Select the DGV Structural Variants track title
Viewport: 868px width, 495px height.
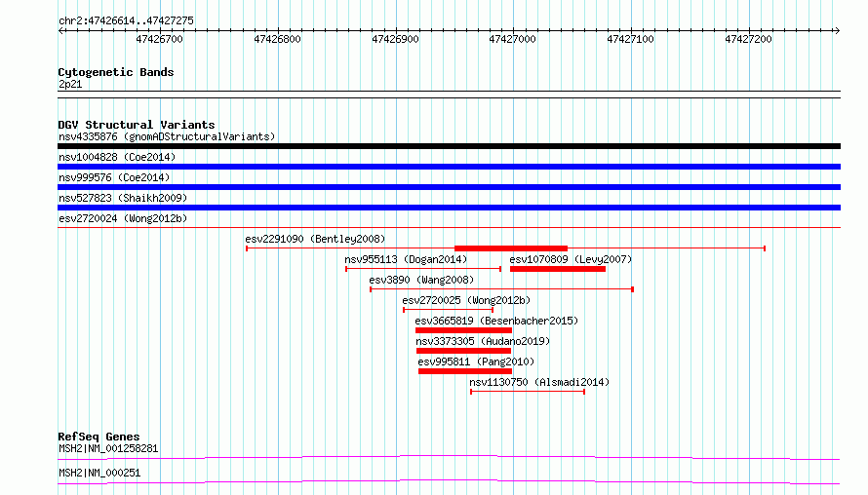coord(137,125)
